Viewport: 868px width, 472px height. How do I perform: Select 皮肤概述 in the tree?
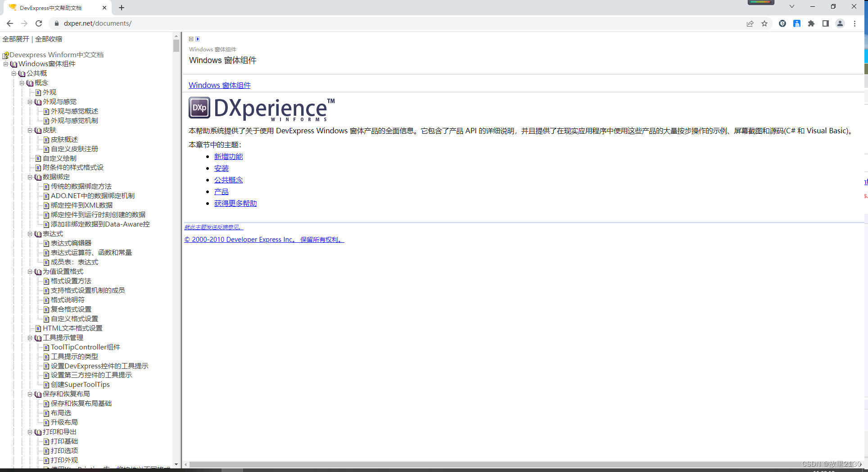[x=64, y=140]
